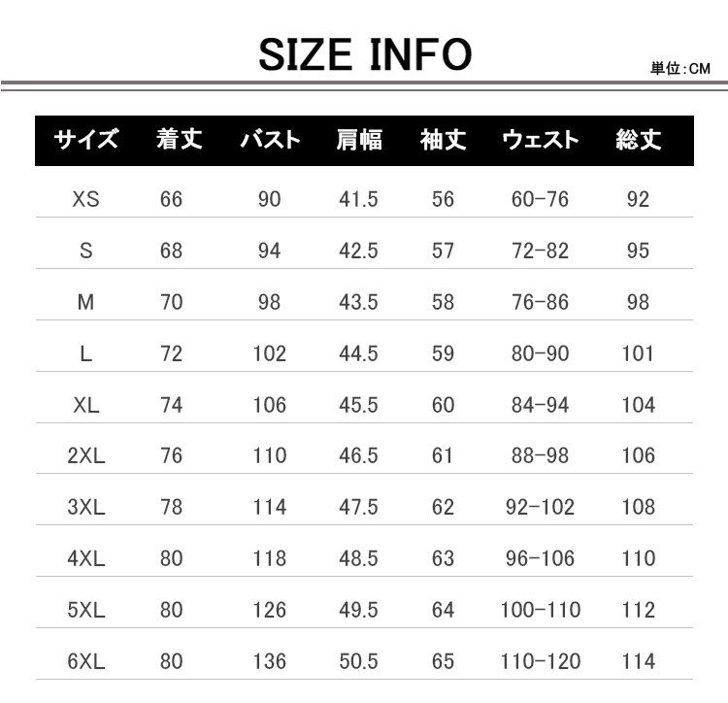The image size is (728, 703).
Task: Select the 102 bust value for L
Action: point(269,353)
